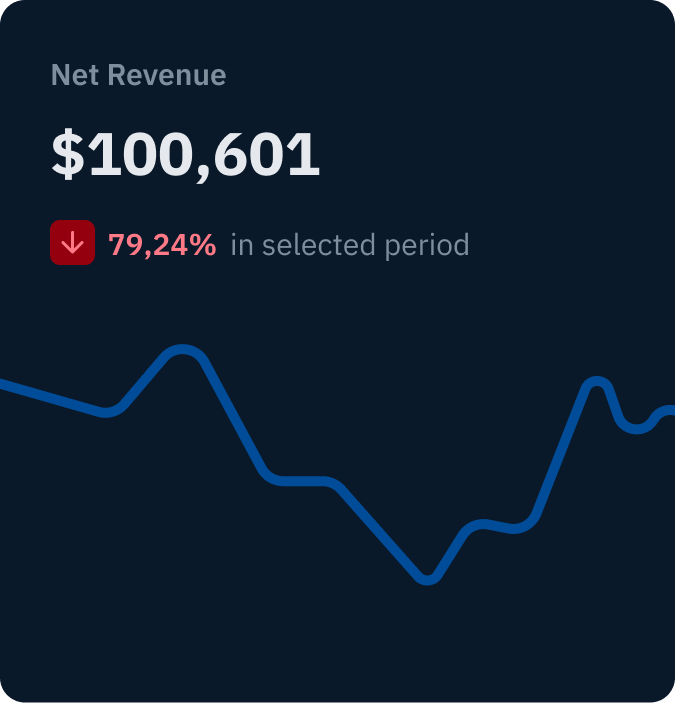Click the flat plateau in middle of chart line
The height and width of the screenshot is (703, 676).
302,482
